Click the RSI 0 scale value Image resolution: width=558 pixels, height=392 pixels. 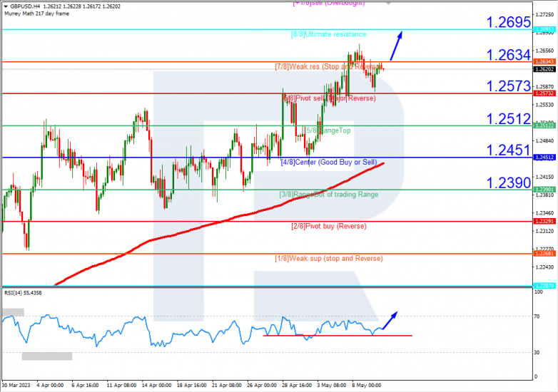tap(536, 377)
